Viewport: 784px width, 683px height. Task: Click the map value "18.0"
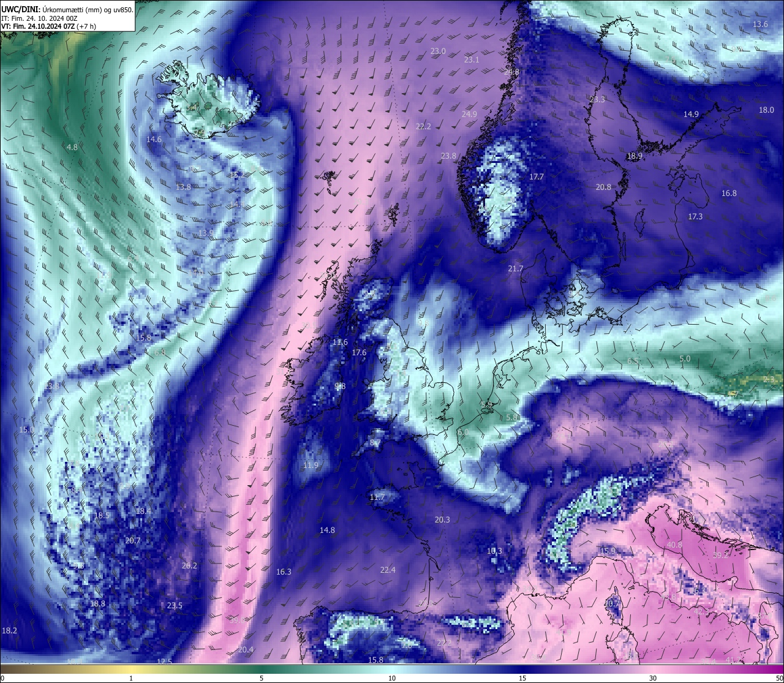pos(766,110)
